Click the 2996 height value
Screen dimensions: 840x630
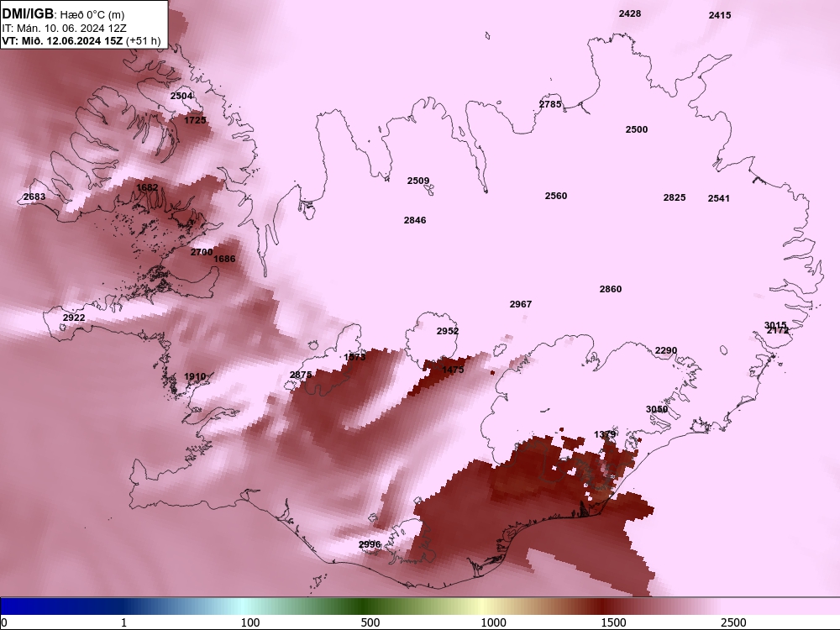(x=369, y=544)
